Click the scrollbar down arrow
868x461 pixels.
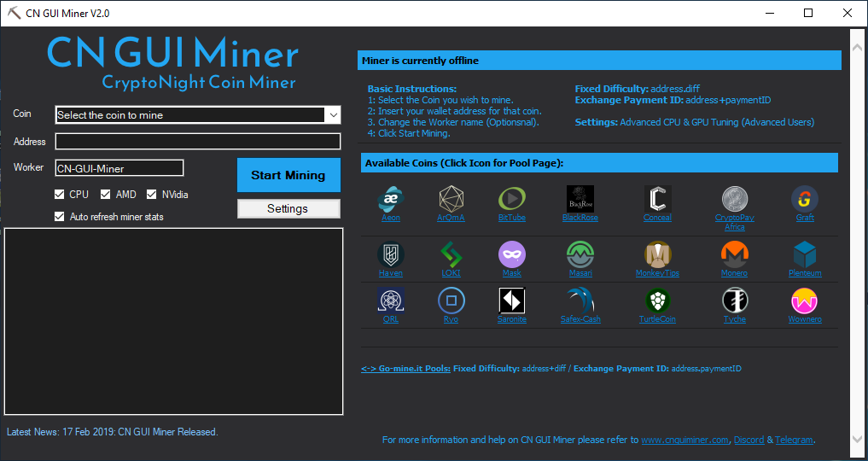(858, 440)
